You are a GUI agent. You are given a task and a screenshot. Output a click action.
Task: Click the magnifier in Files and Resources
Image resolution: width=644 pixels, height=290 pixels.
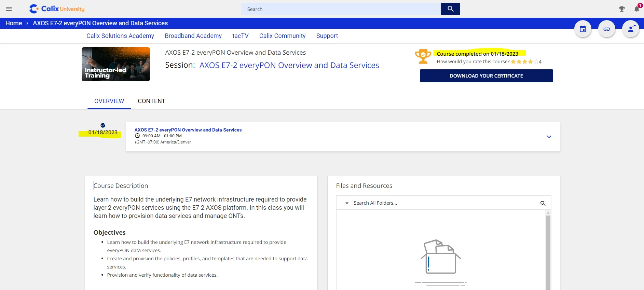(x=543, y=203)
